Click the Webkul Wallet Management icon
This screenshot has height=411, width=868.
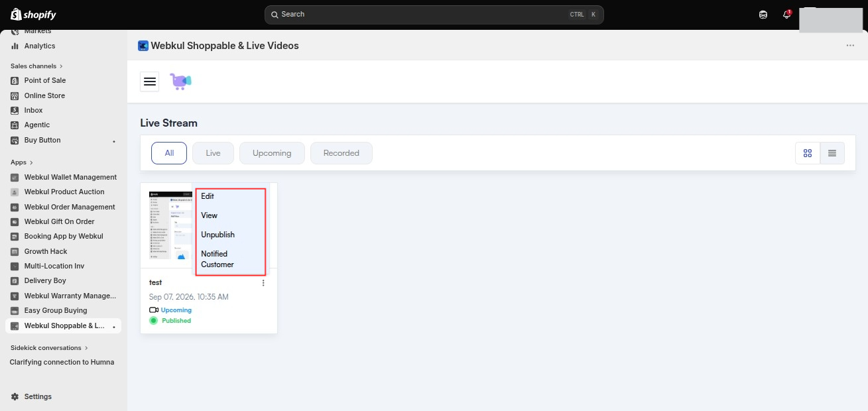coord(15,177)
